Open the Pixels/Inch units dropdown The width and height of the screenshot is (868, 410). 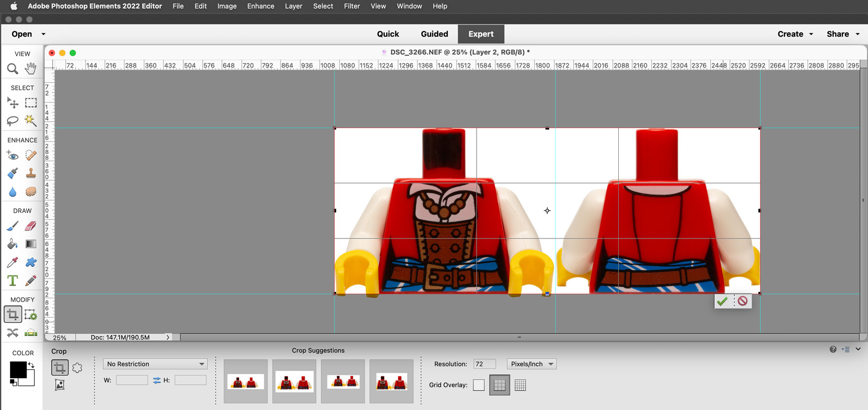click(531, 364)
